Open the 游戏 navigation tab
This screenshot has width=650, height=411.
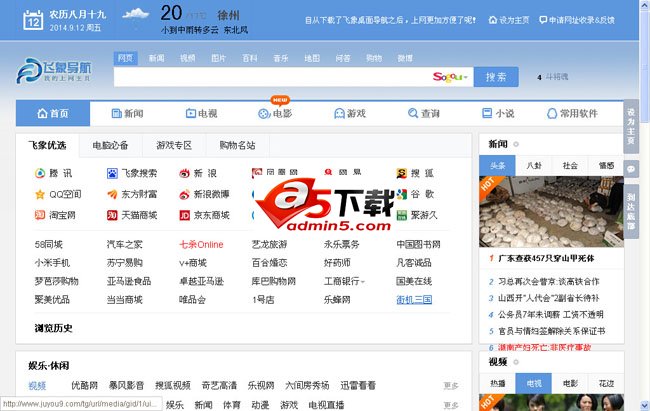coord(350,113)
